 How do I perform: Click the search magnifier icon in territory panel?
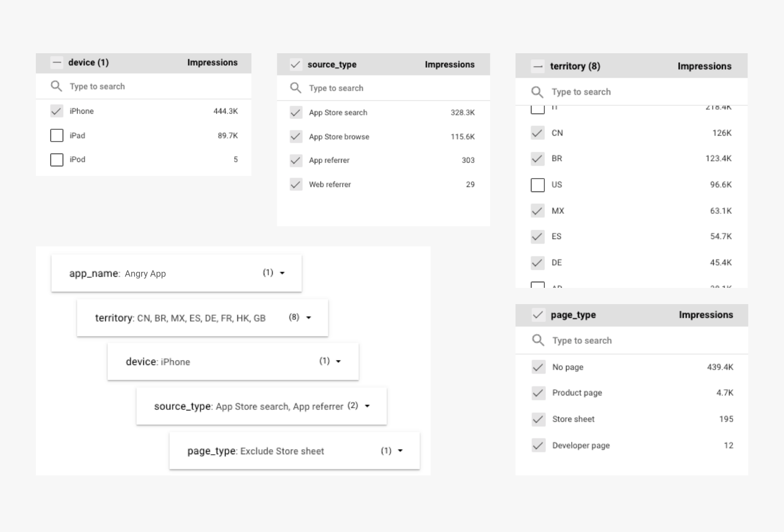[x=537, y=92]
